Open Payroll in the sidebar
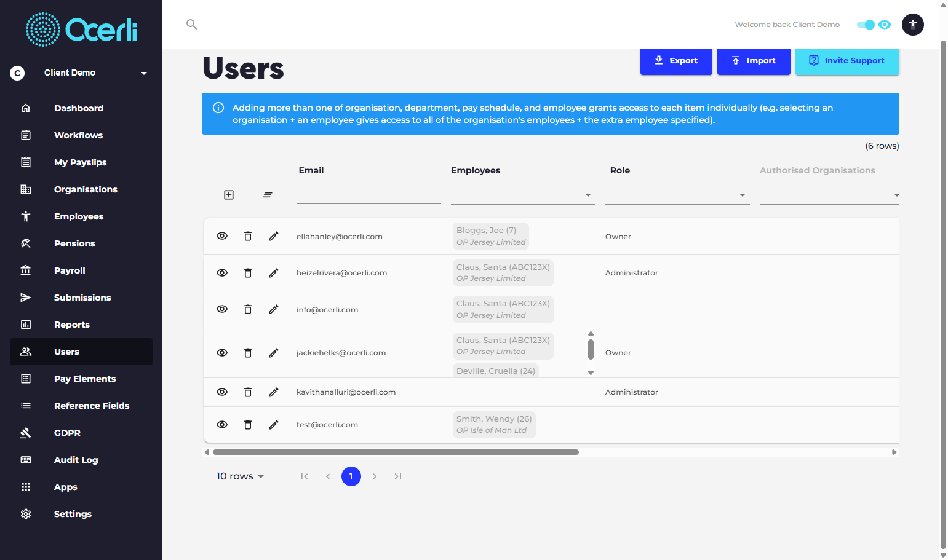Viewport: 948px width, 560px height. [81, 270]
